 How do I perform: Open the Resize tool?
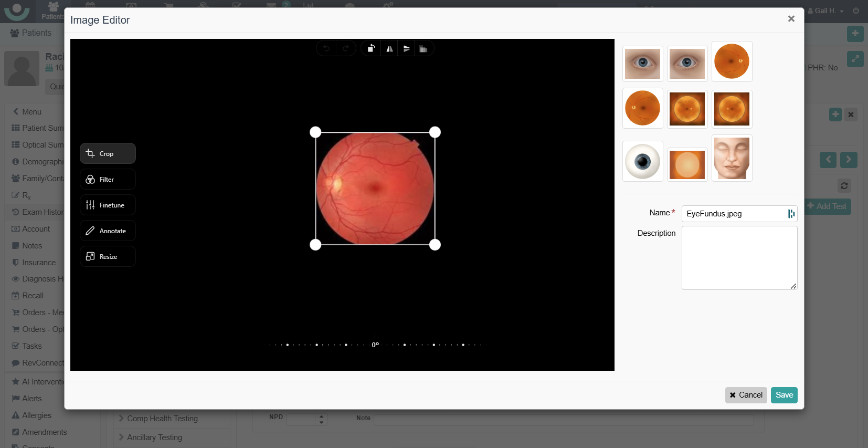pyautogui.click(x=108, y=256)
